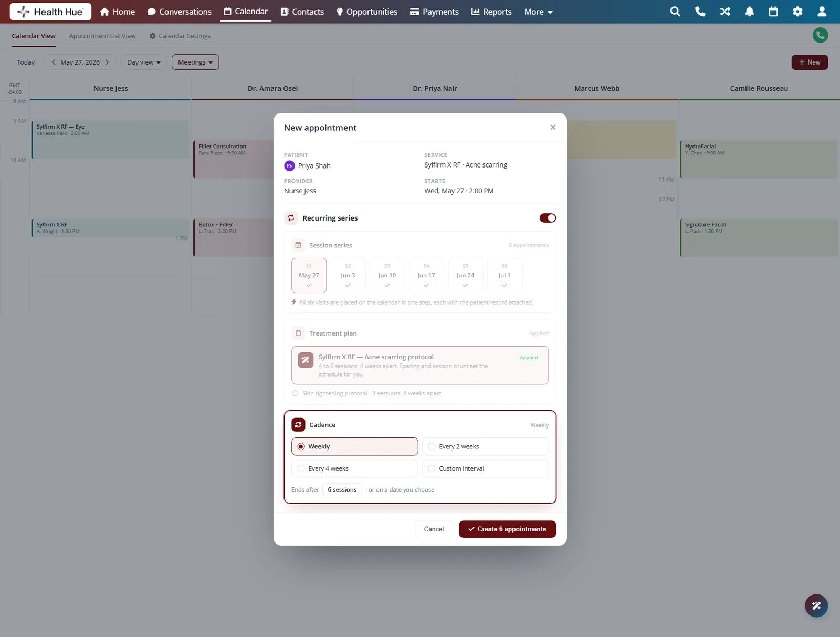
Task: Open the calendar icon in top right bar
Action: click(773, 12)
